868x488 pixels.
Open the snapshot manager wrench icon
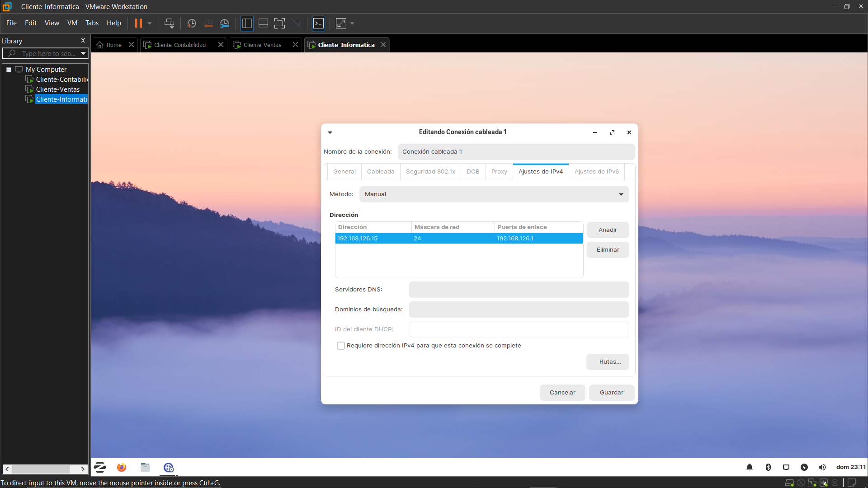point(225,23)
